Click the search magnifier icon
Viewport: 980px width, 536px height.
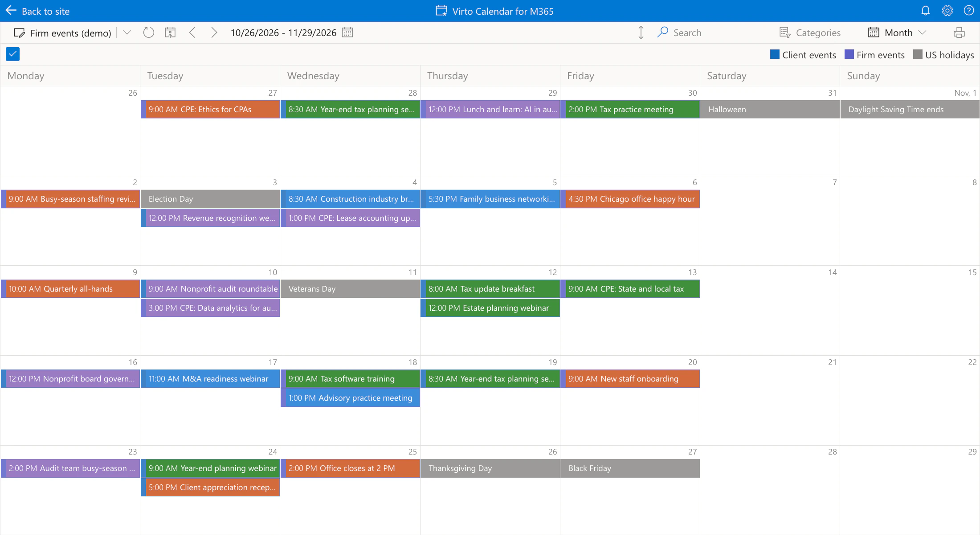click(663, 32)
